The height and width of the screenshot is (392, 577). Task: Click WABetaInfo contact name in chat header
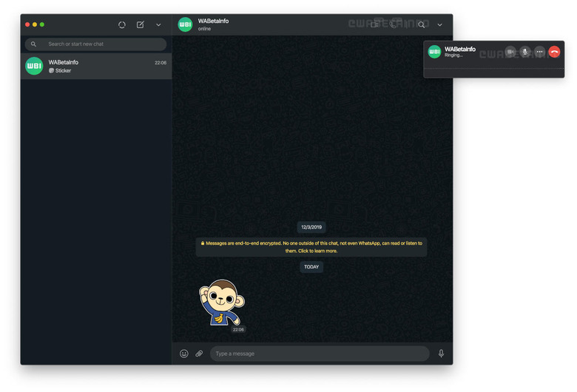tap(213, 21)
